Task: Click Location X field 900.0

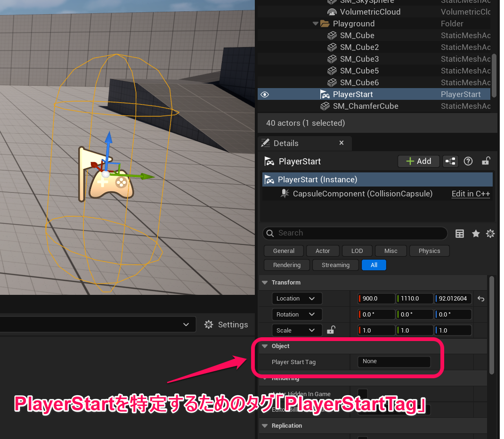Action: [376, 299]
